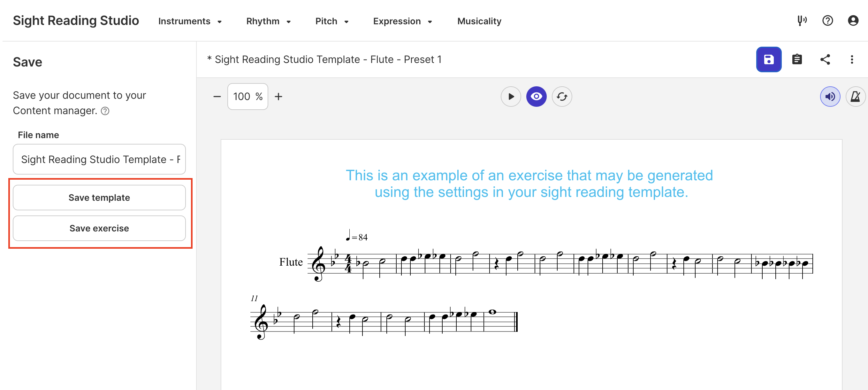Image resolution: width=868 pixels, height=390 pixels.
Task: Expand the Rhythm dropdown menu
Action: [269, 21]
